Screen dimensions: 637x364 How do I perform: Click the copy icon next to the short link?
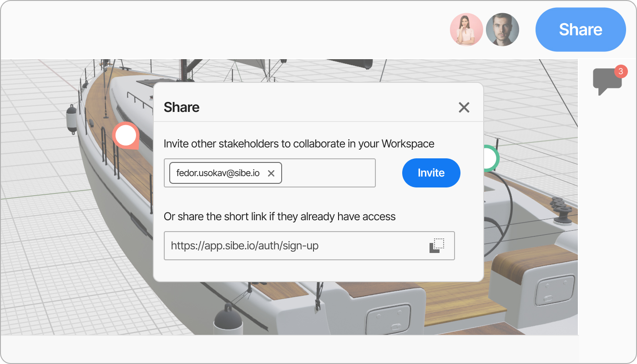437,245
